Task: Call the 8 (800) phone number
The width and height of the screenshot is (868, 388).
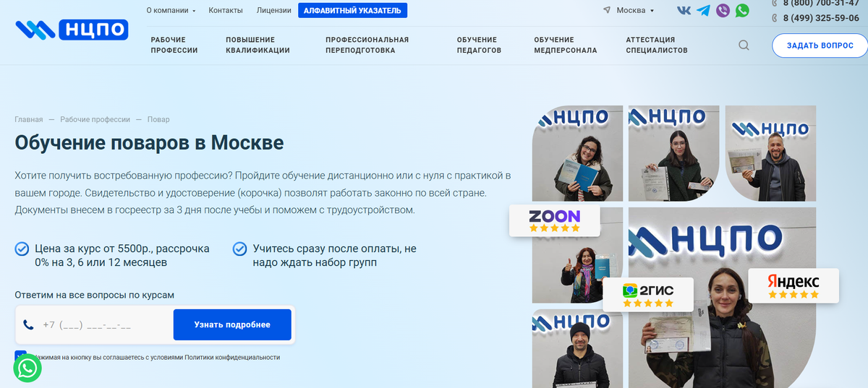Action: 820,3
